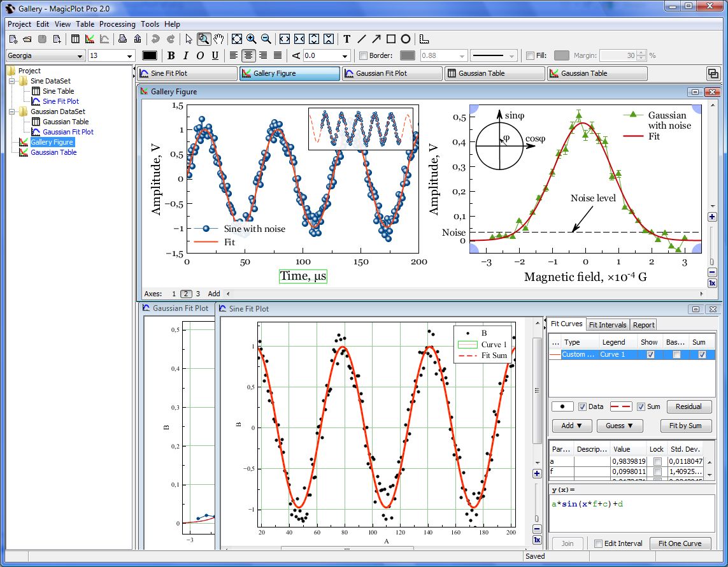This screenshot has height=567, width=728.
Task: Switch to the Fit Intervals tab
Action: pyautogui.click(x=607, y=324)
